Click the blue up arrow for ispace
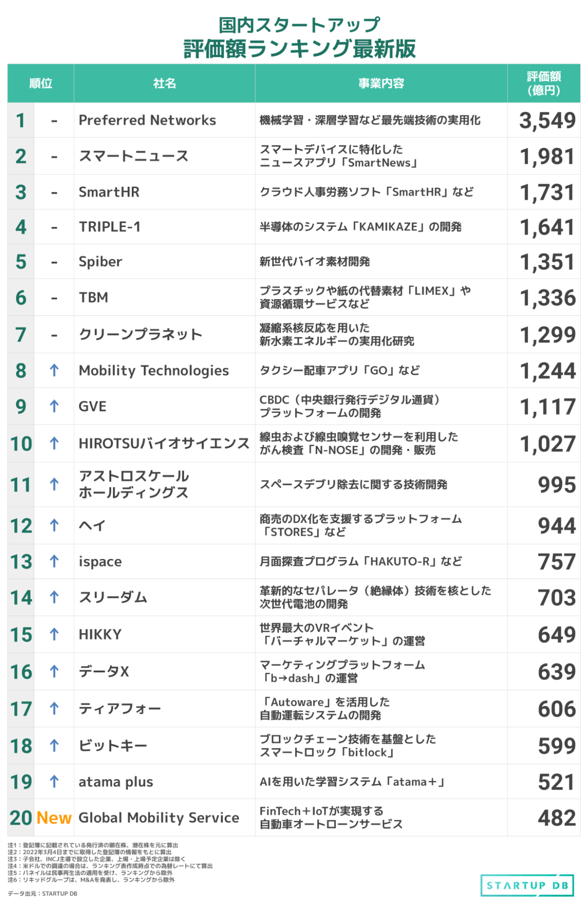Image resolution: width=588 pixels, height=915 pixels. 54,561
